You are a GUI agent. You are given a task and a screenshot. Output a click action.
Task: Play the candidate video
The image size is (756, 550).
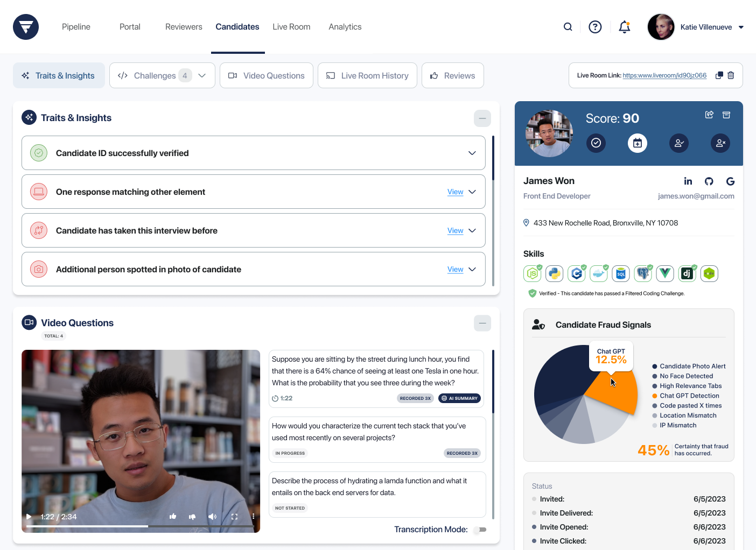tap(29, 517)
